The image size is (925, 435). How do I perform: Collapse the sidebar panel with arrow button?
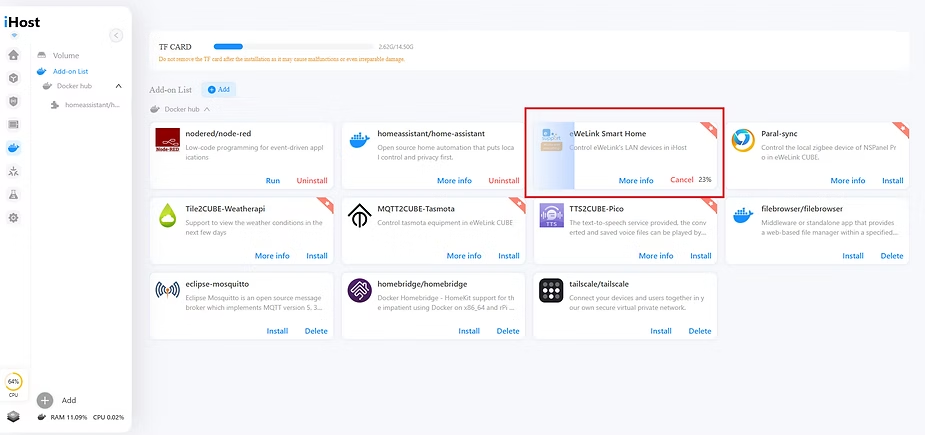point(116,36)
